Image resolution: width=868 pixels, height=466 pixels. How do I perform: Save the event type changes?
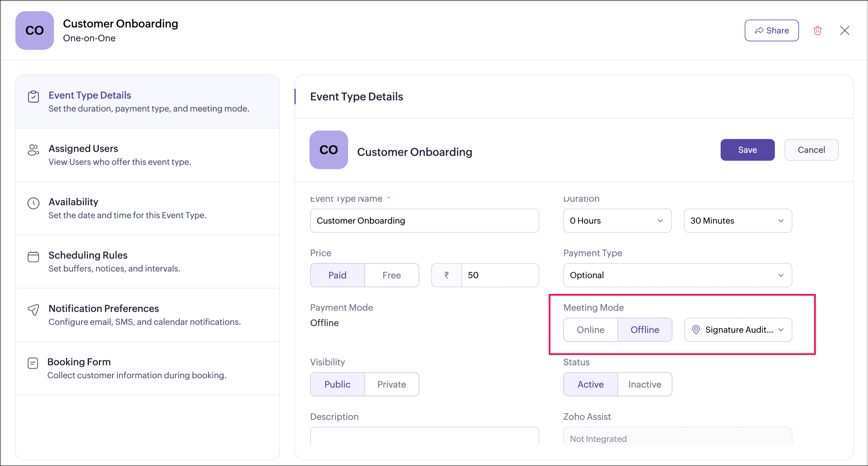click(x=747, y=150)
